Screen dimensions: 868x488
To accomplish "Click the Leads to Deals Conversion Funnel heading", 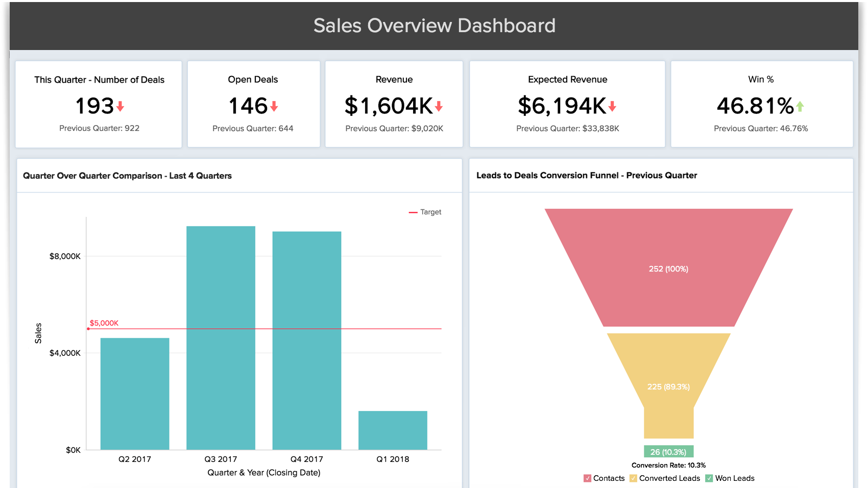I will [587, 176].
